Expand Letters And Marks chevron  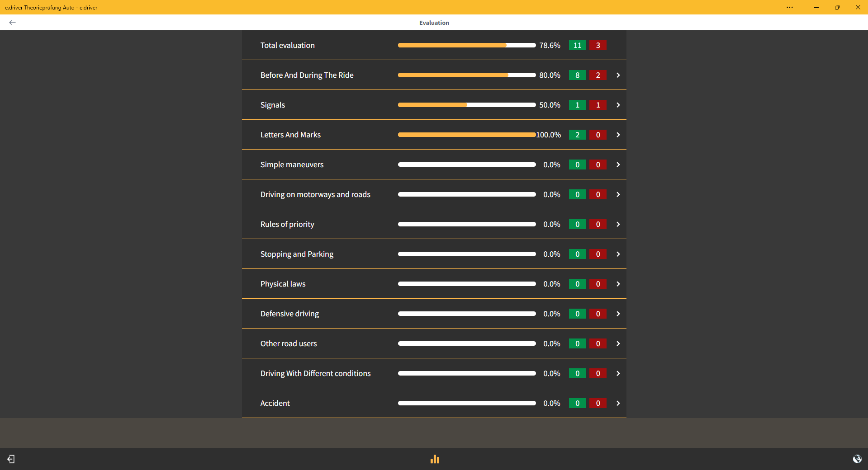click(x=618, y=135)
